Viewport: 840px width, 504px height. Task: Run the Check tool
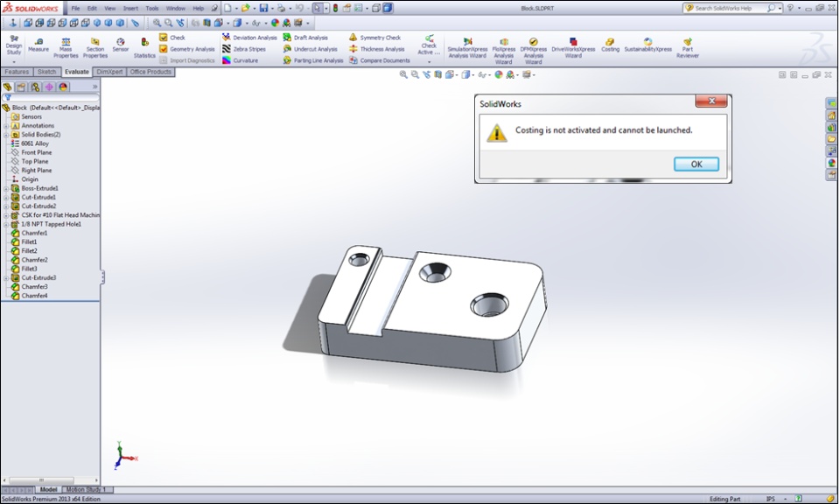172,38
